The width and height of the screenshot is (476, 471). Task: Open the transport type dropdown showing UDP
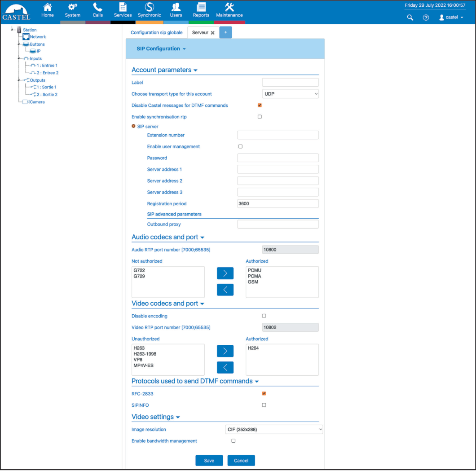coord(290,94)
